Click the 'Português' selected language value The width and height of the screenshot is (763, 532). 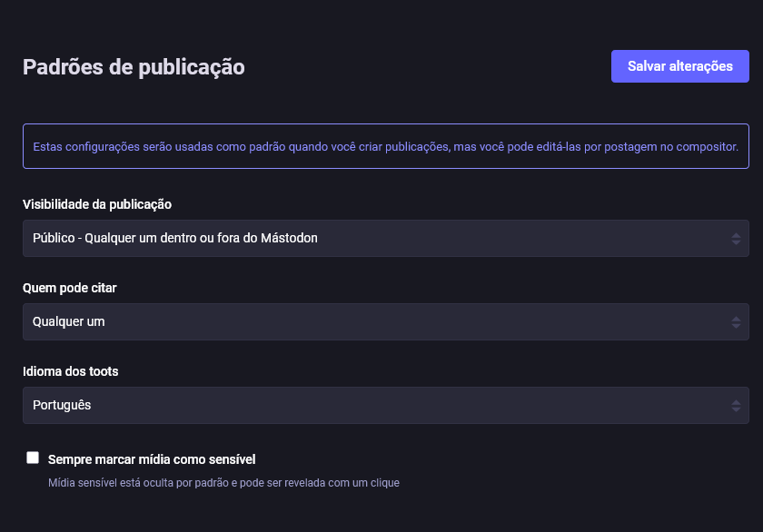click(62, 405)
